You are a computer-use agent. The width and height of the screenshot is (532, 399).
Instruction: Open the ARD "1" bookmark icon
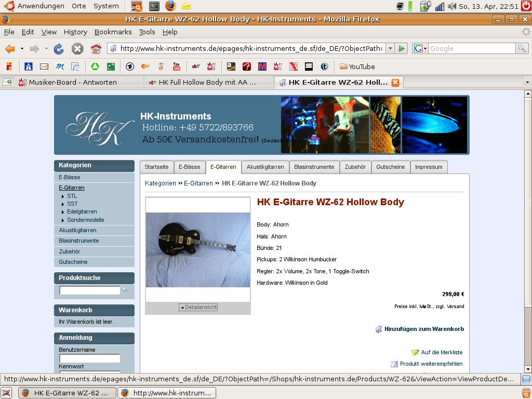(129, 66)
